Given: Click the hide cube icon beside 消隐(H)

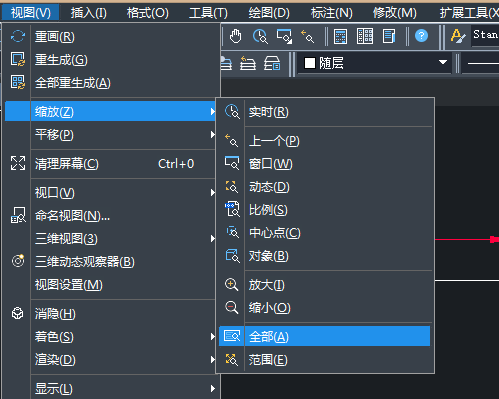Looking at the screenshot, I should [18, 313].
